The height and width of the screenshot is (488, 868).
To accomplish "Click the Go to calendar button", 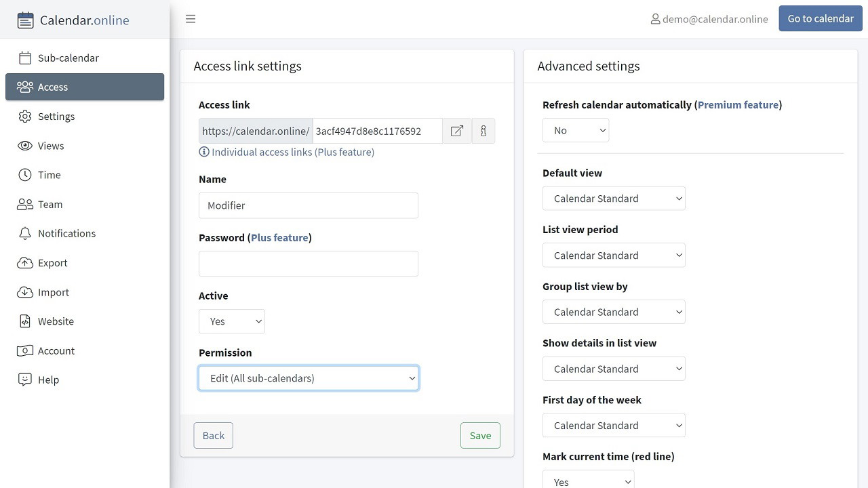I will tap(821, 18).
